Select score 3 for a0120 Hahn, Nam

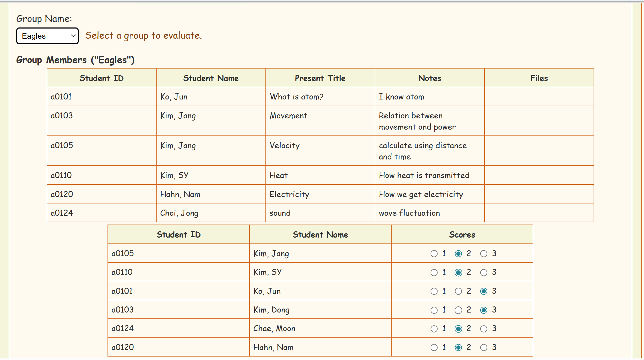pos(484,347)
